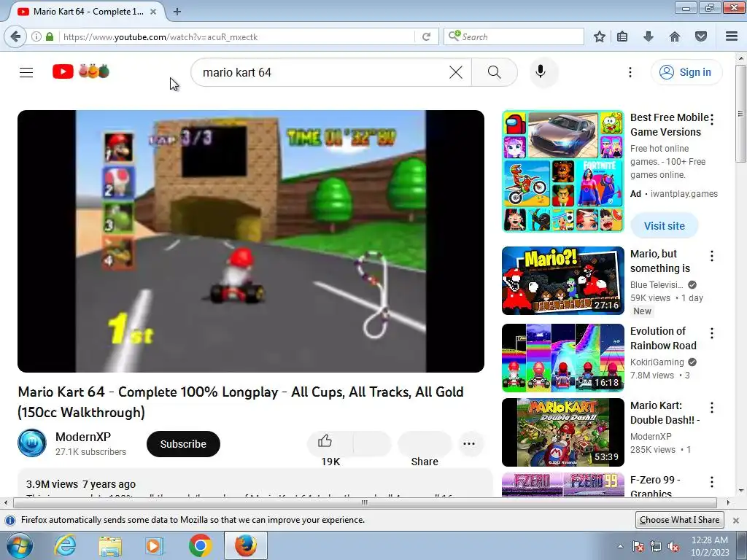Open Windows Explorer folder on taskbar

click(110, 545)
